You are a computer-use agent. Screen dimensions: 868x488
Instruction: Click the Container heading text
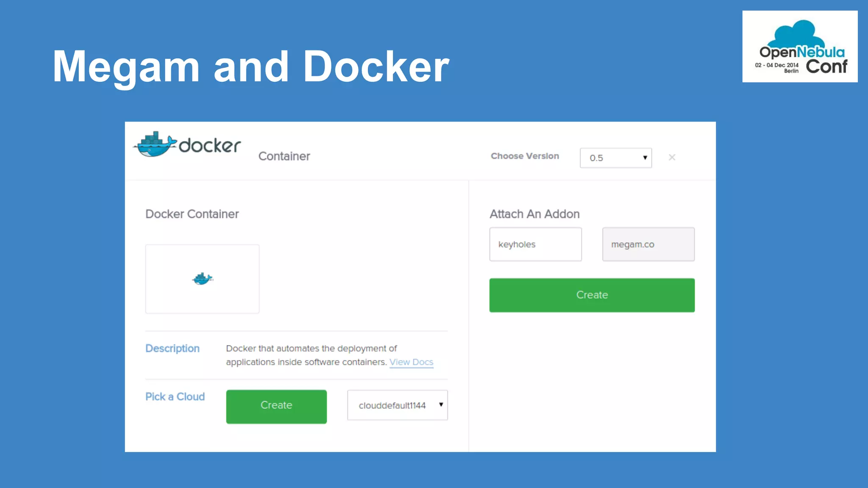click(x=284, y=156)
